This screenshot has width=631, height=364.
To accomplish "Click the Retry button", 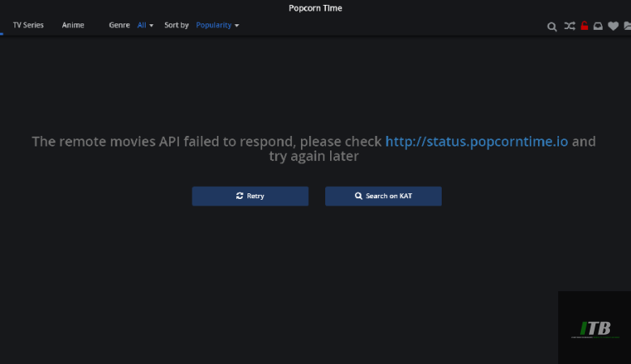I will pyautogui.click(x=250, y=196).
